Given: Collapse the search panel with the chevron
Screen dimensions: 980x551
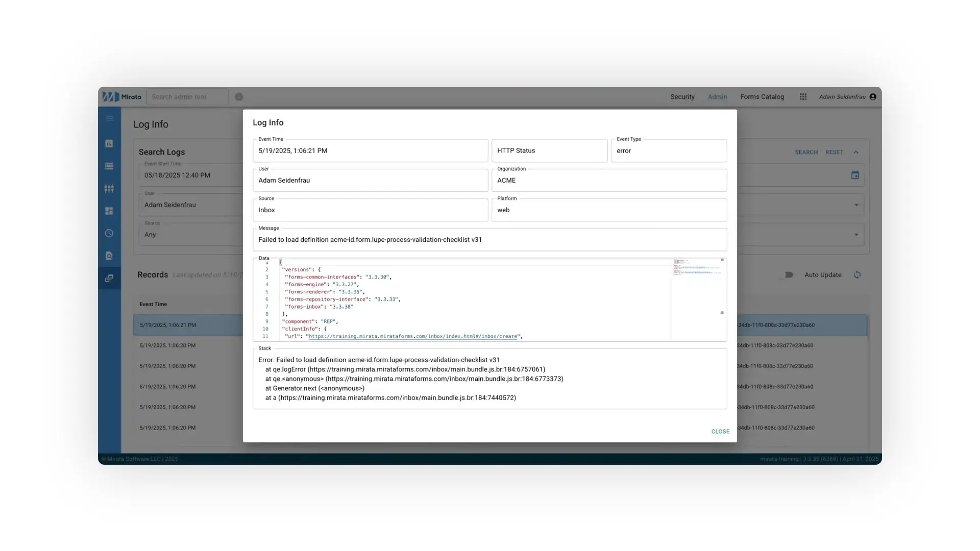Looking at the screenshot, I should coord(856,152).
